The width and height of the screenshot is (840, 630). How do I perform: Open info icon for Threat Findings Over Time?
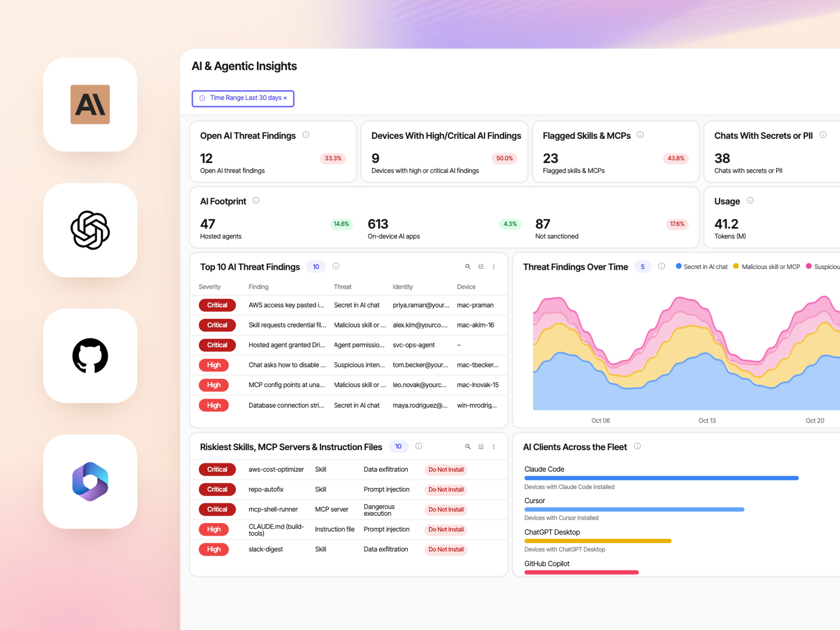661,266
